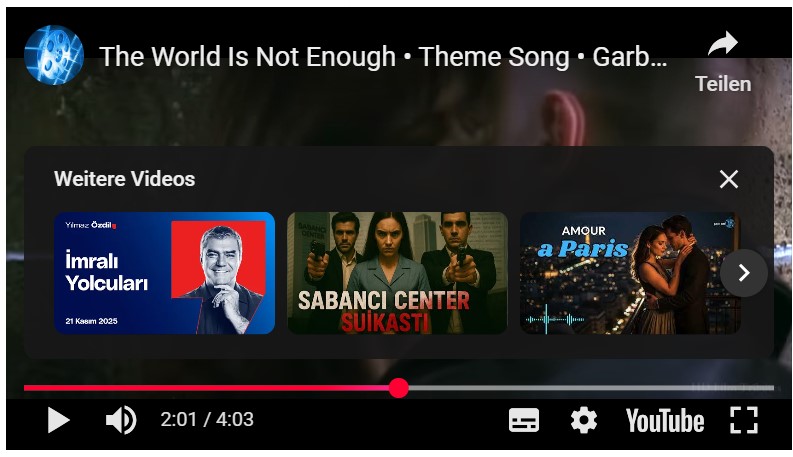Click the film reel channel avatar
Image resolution: width=793 pixels, height=457 pixels.
pyautogui.click(x=54, y=55)
